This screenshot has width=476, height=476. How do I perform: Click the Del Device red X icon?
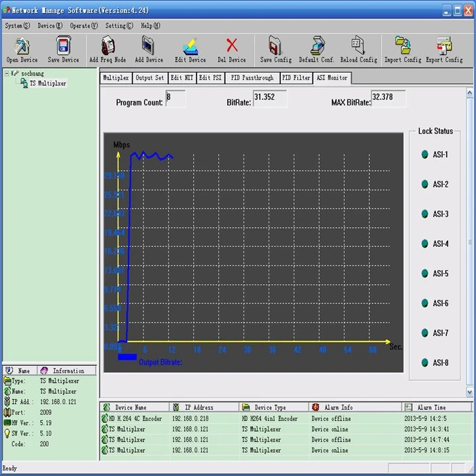(x=232, y=46)
